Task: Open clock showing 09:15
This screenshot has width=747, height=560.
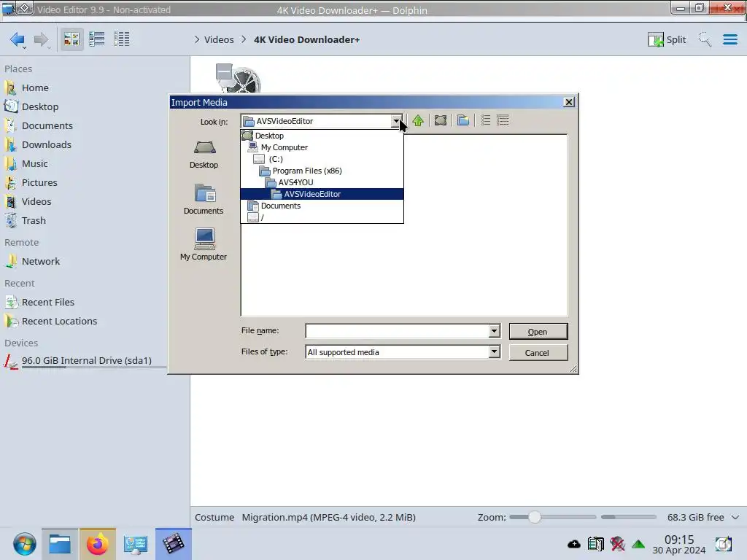Action: click(679, 545)
